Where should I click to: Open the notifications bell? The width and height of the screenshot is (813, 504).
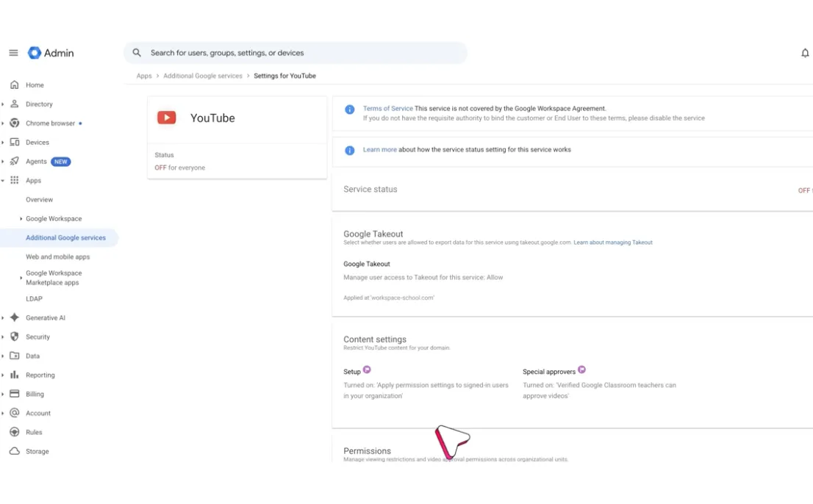805,53
